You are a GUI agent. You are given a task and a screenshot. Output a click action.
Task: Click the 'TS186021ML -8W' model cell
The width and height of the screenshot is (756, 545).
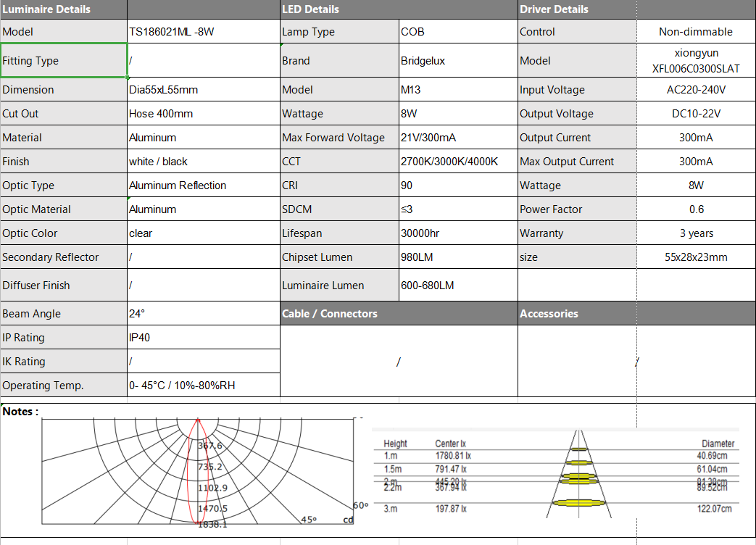(x=204, y=32)
